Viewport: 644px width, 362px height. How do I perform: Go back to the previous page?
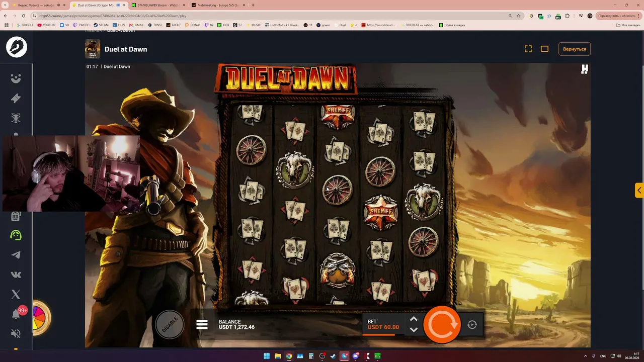click(6, 16)
